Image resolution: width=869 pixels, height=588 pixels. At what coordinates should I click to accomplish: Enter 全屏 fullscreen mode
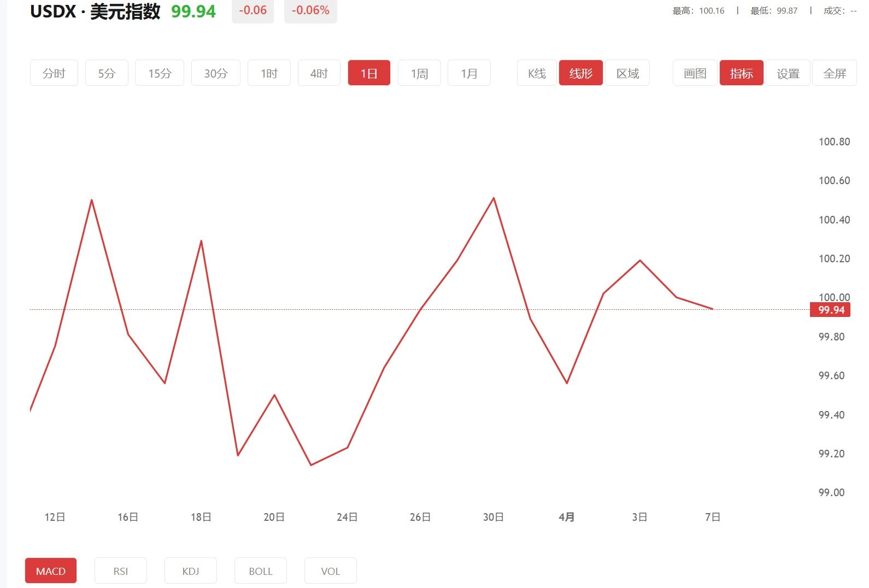coord(834,73)
